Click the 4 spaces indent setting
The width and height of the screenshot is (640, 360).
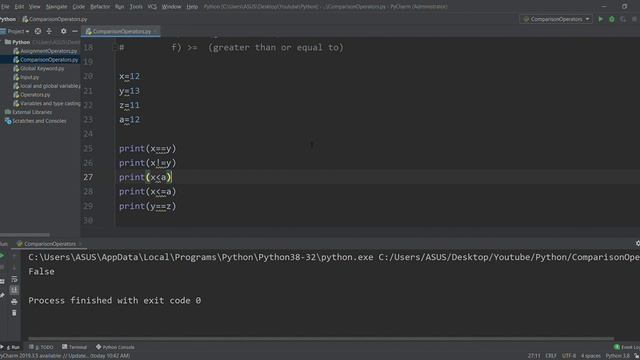pos(591,356)
